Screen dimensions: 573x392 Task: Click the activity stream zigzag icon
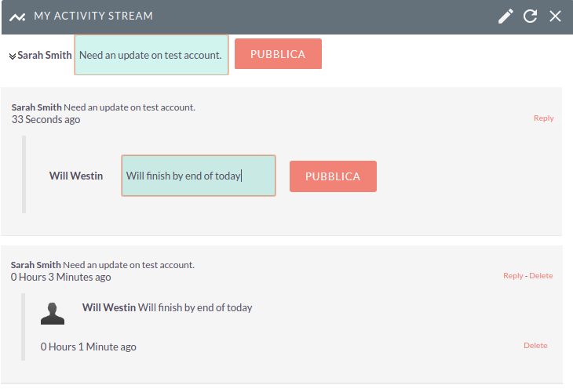(17, 16)
